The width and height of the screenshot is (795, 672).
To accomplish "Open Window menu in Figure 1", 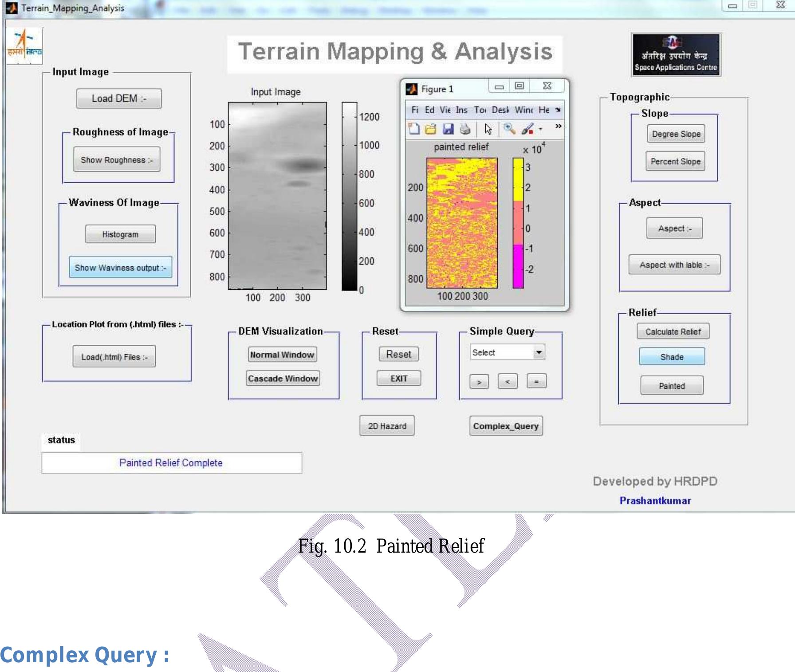I will 524,110.
